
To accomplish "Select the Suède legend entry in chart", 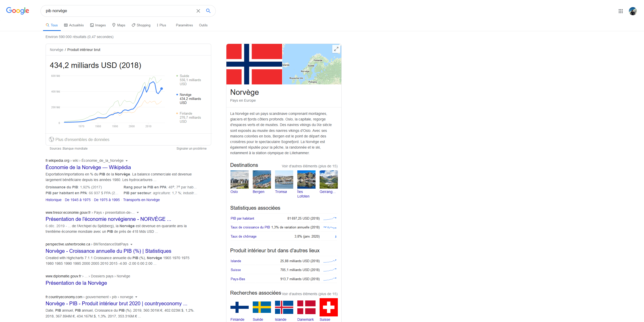I will (189, 80).
